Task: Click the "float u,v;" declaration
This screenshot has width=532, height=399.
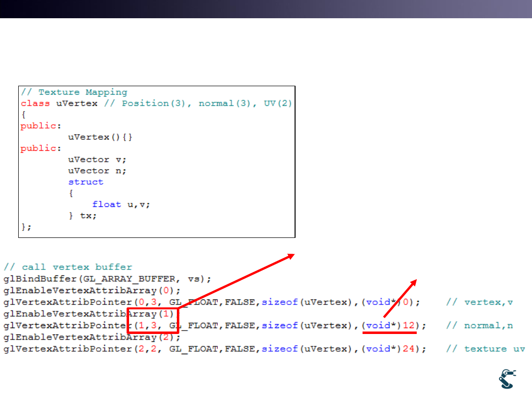Action: (121, 204)
